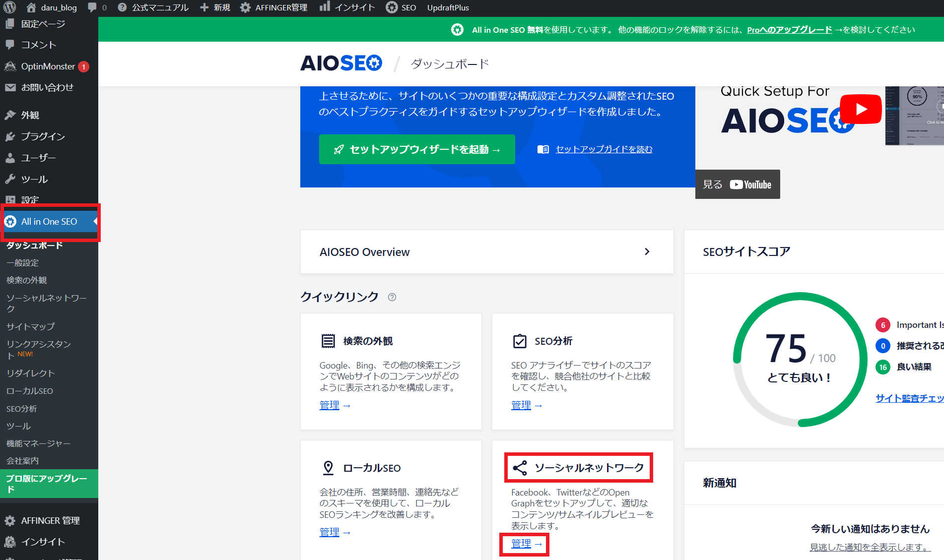The width and height of the screenshot is (944, 560).
Task: Click the ツール wrench icon in sidebar
Action: coord(10,179)
